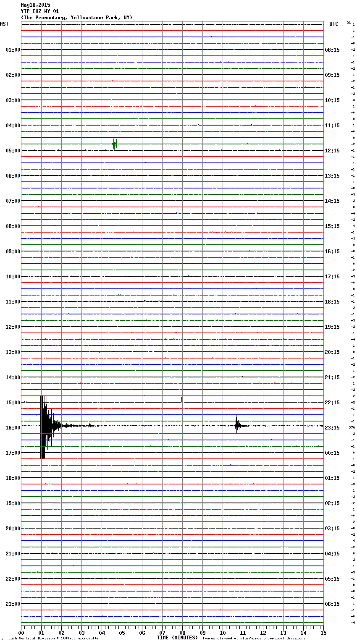This screenshot has width=357, height=644.
Task: Click the May18,2015 date header
Action: [35, 5]
